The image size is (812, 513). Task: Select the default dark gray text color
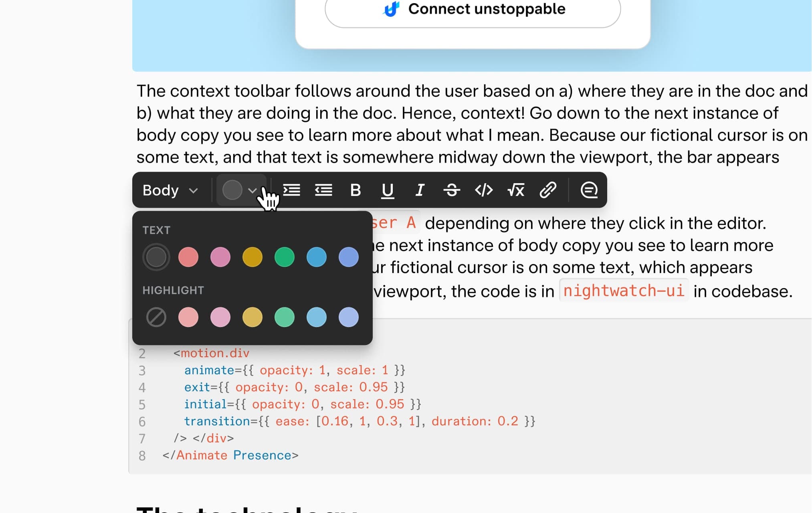pos(156,257)
